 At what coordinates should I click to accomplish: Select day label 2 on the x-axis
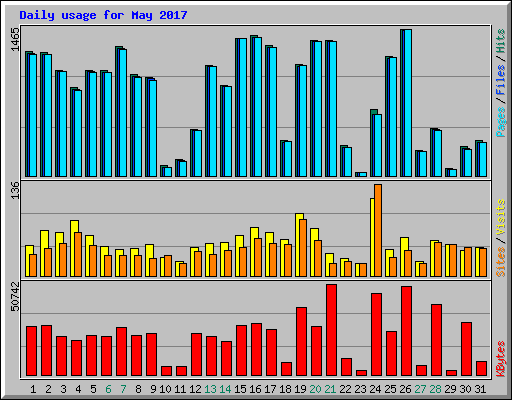tap(48, 389)
